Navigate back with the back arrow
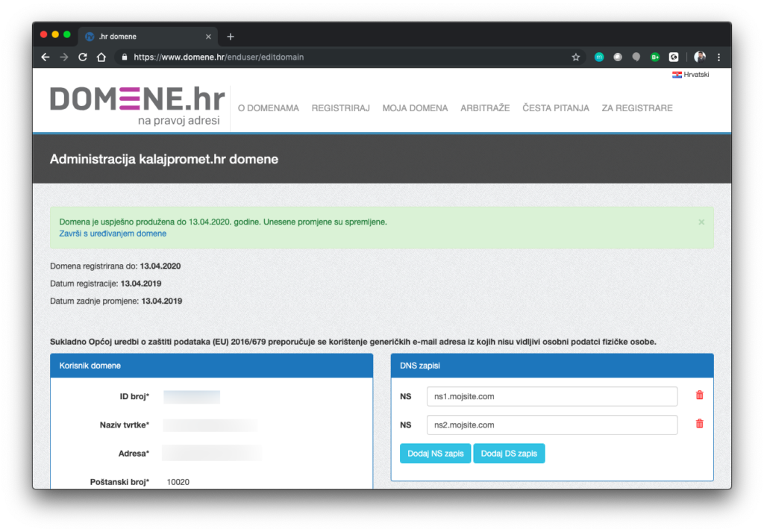The height and width of the screenshot is (532, 764). [x=46, y=57]
